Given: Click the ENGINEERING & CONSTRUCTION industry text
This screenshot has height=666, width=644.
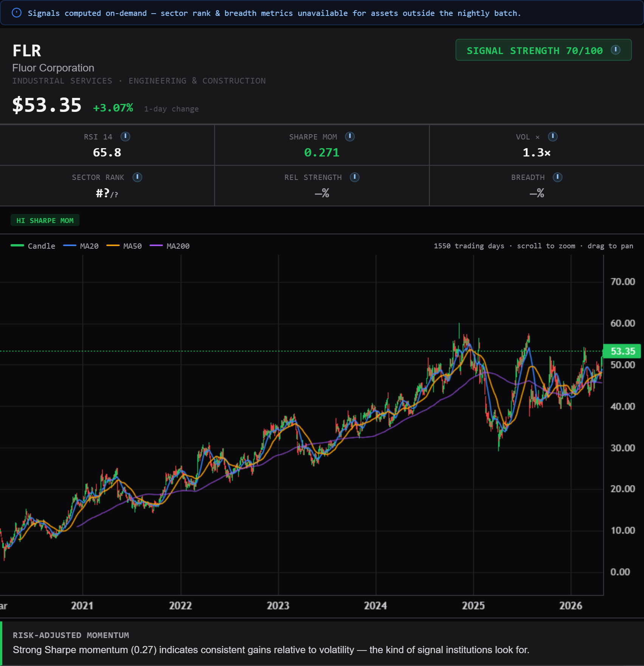Looking at the screenshot, I should click(197, 81).
